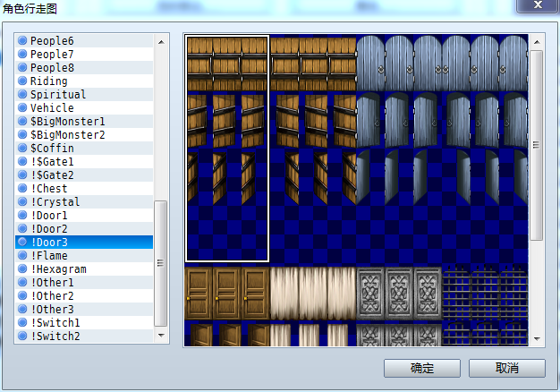
Task: Choose the !Hexagram entry
Action: pyautogui.click(x=84, y=269)
